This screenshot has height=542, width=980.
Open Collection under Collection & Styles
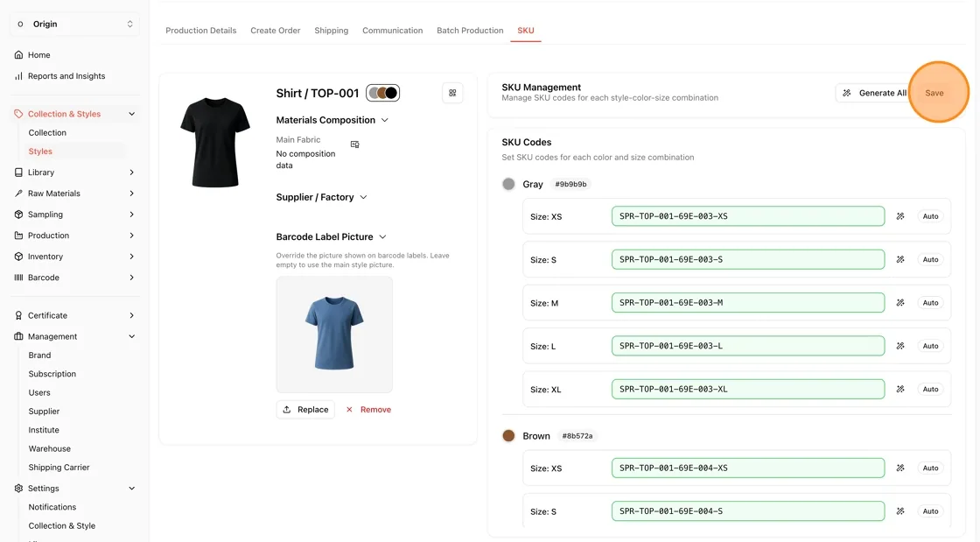pos(47,132)
